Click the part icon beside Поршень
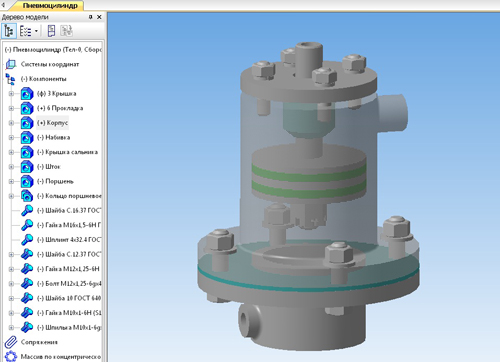 tap(27, 181)
